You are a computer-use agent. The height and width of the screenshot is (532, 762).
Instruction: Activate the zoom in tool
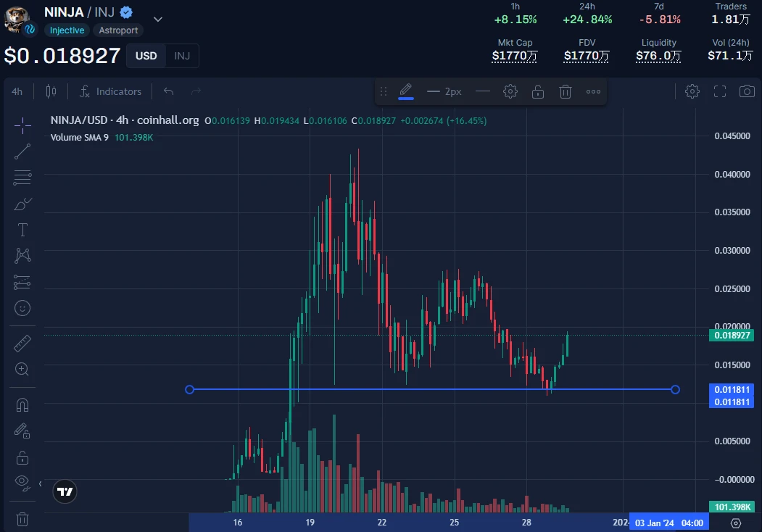click(x=22, y=369)
